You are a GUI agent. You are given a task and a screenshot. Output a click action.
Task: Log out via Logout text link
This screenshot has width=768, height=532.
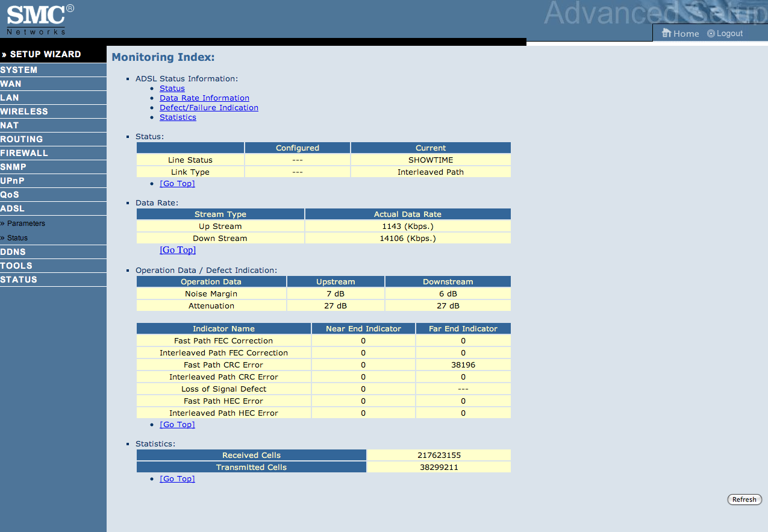pyautogui.click(x=729, y=34)
